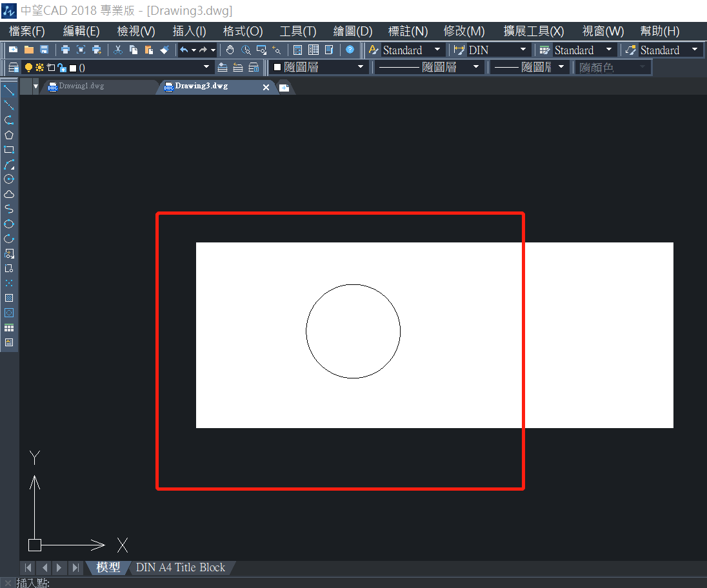Select the Hatch tool
The image size is (707, 588).
click(x=9, y=298)
